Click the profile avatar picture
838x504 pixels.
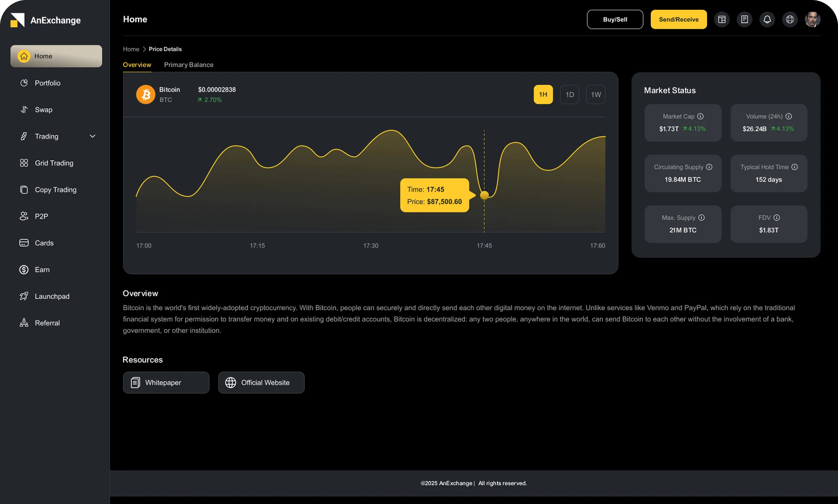tap(813, 19)
